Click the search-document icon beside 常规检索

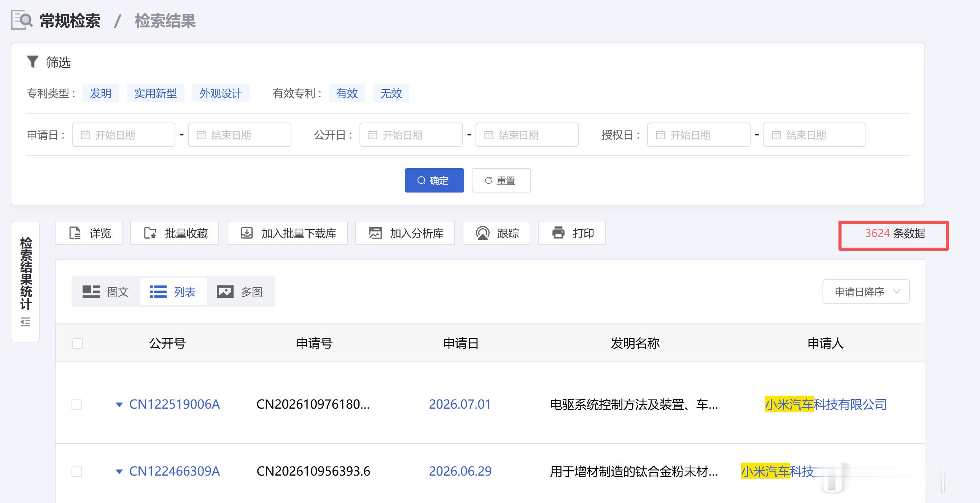click(x=22, y=20)
